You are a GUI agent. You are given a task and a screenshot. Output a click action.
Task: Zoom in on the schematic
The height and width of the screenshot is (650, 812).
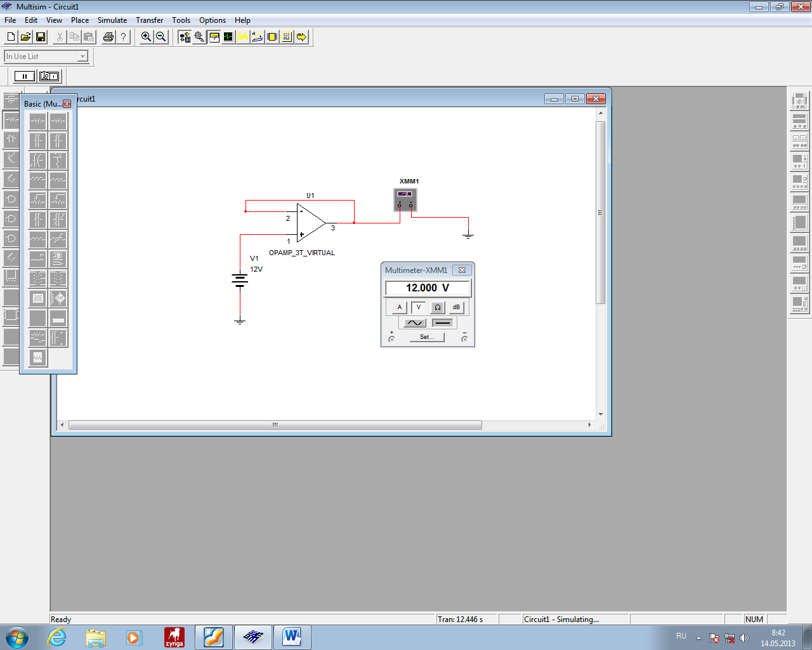tap(146, 37)
